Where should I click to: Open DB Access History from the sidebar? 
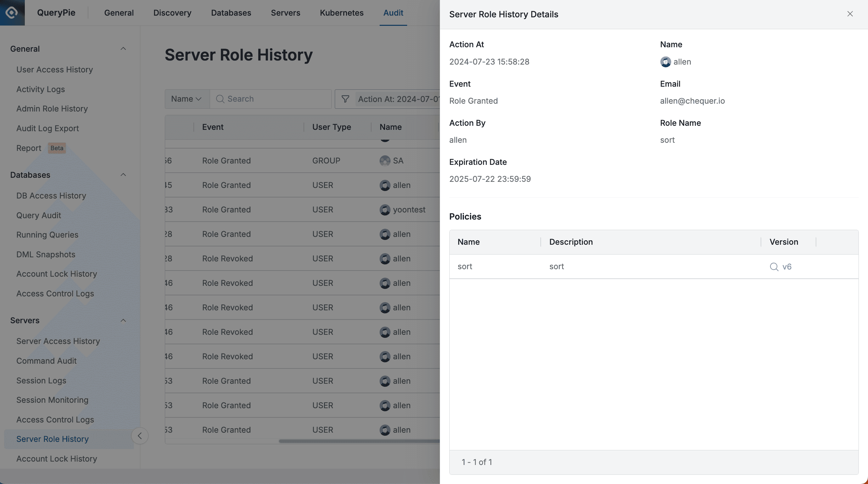[51, 196]
